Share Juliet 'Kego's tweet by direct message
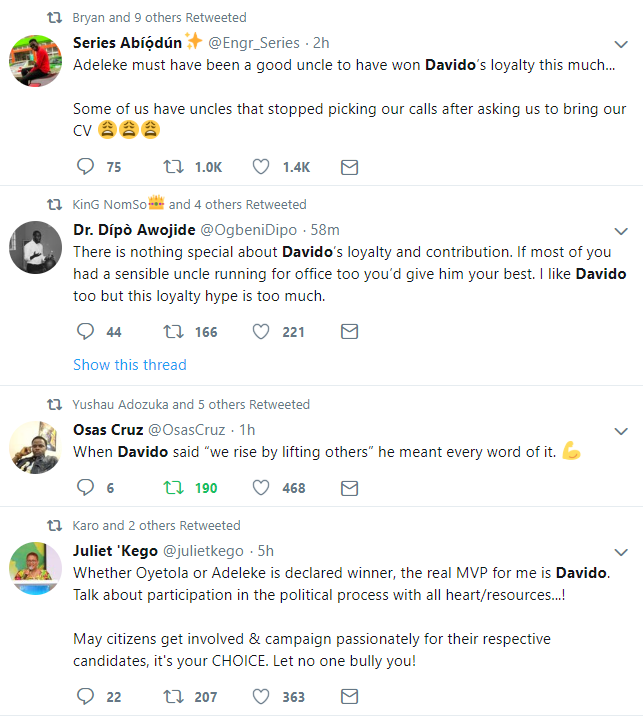643x716 pixels. pos(349,696)
